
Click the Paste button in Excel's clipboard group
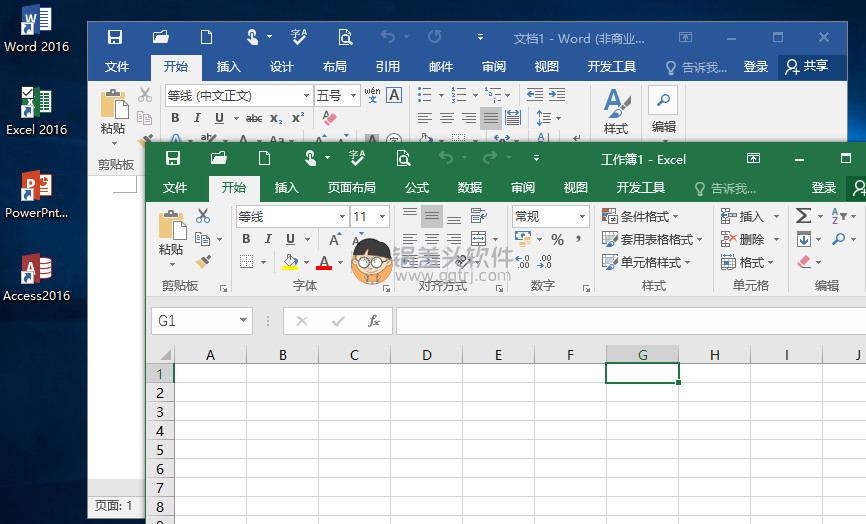pyautogui.click(x=171, y=237)
